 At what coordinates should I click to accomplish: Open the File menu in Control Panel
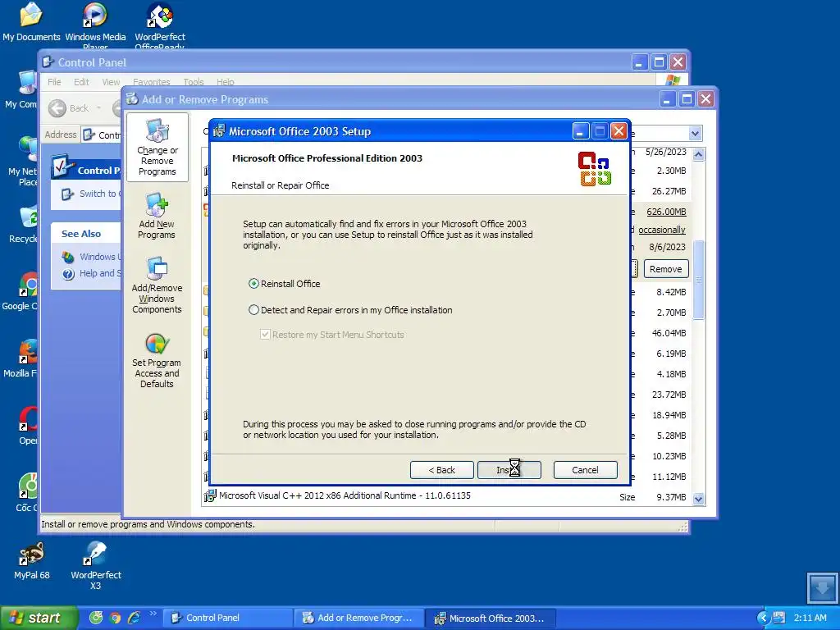tap(54, 82)
